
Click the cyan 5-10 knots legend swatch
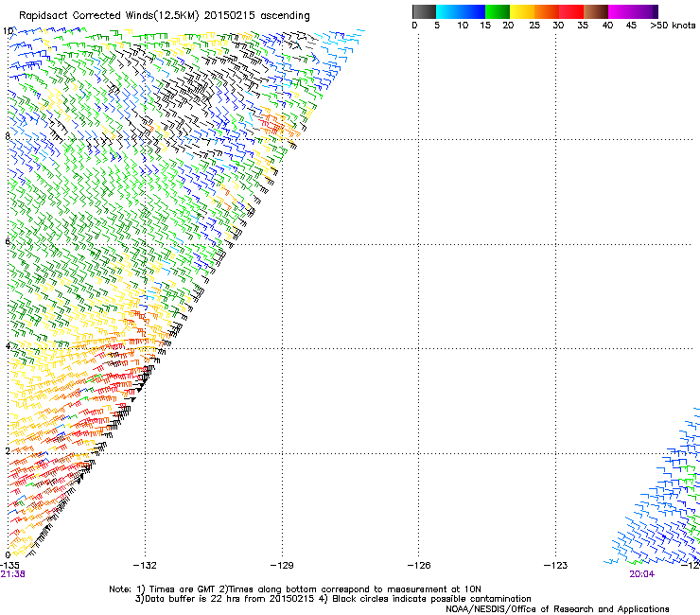[448, 11]
